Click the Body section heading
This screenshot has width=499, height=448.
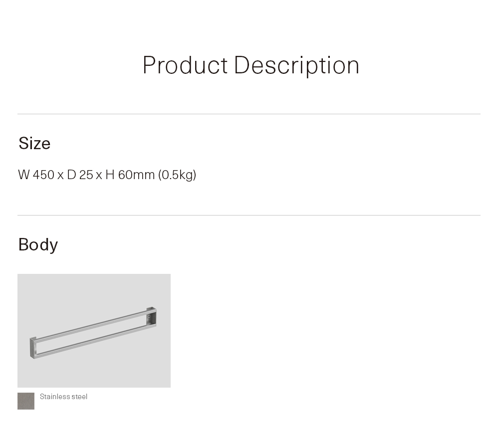click(38, 244)
